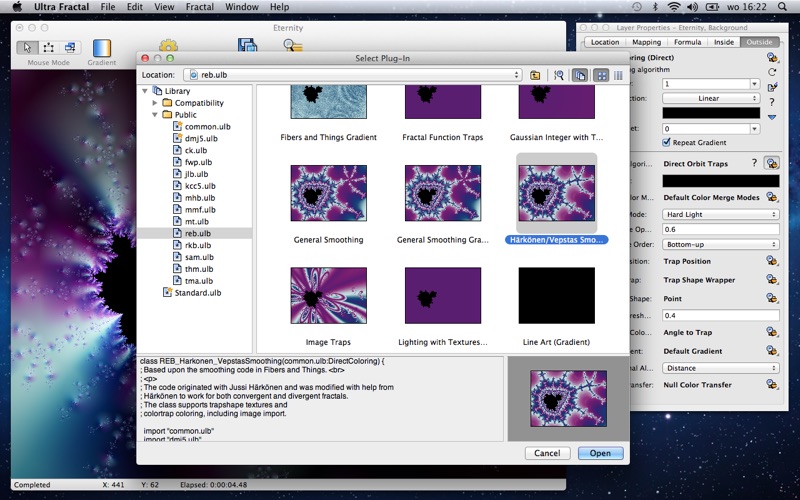Open the Location dropdown showing reb.ulb
Viewport: 800px width, 500px height.
coord(353,75)
